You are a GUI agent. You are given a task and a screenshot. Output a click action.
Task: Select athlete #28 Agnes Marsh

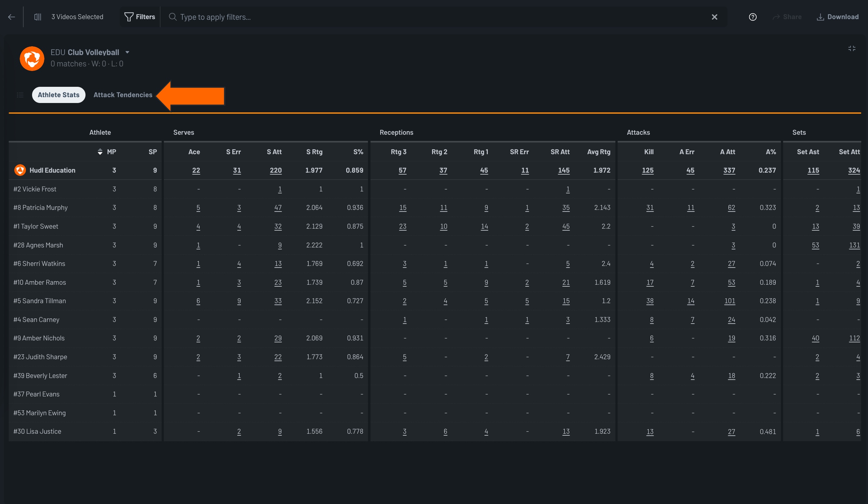point(38,245)
